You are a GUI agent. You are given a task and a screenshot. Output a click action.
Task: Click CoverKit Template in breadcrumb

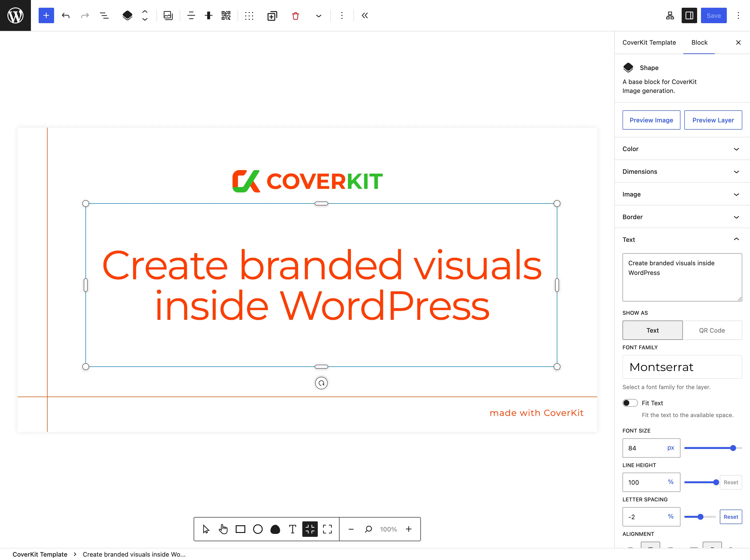pyautogui.click(x=40, y=554)
